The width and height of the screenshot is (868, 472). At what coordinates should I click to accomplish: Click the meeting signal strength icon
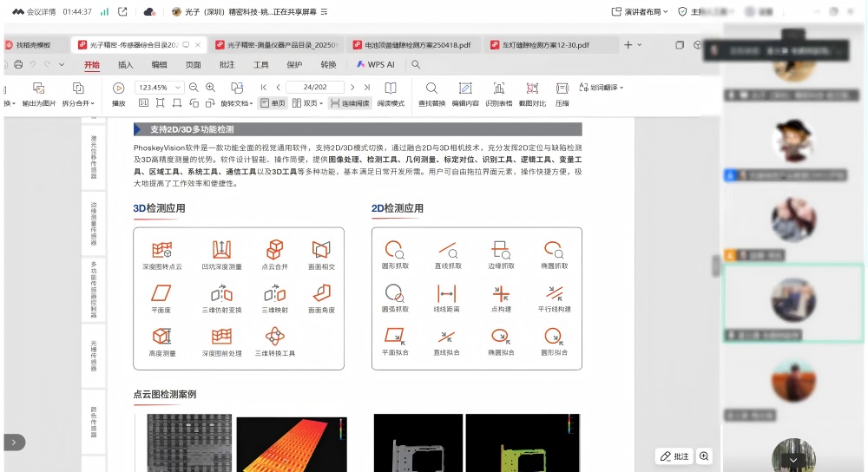click(105, 11)
